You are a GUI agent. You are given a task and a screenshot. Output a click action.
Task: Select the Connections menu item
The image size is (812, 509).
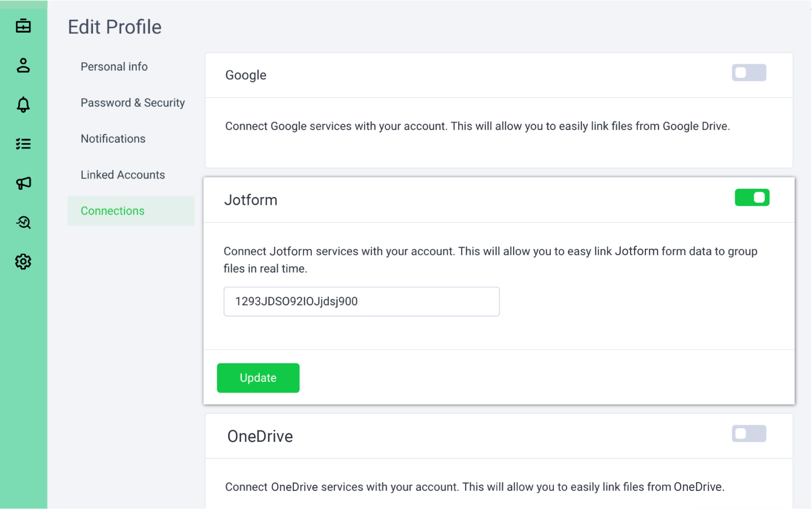pyautogui.click(x=112, y=211)
